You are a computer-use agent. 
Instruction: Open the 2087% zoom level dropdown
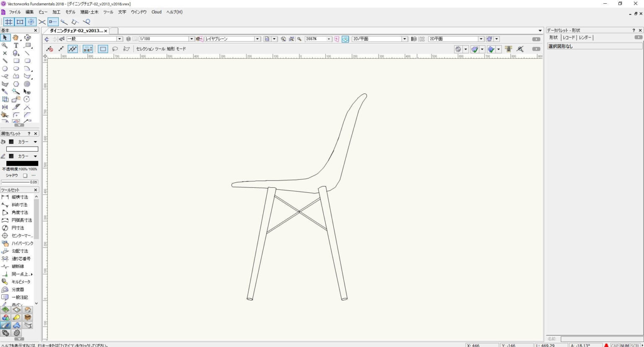coord(329,39)
